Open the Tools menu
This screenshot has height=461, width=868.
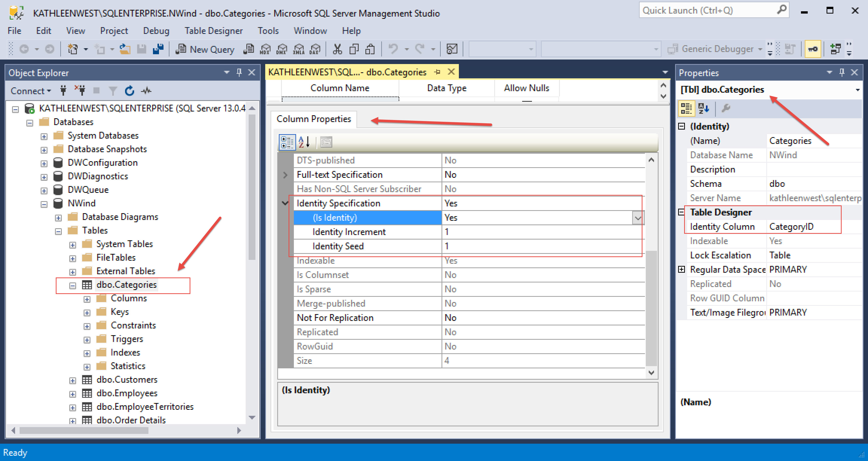point(268,31)
